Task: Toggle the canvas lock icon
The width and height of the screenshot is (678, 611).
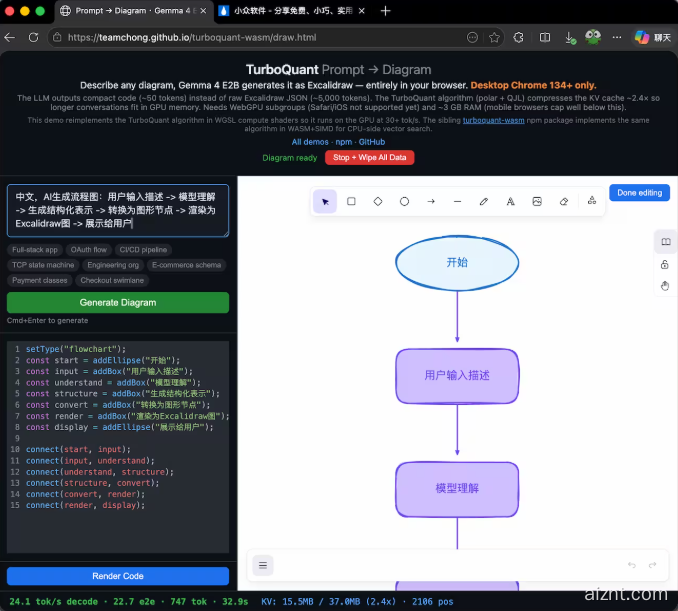Action: click(665, 264)
